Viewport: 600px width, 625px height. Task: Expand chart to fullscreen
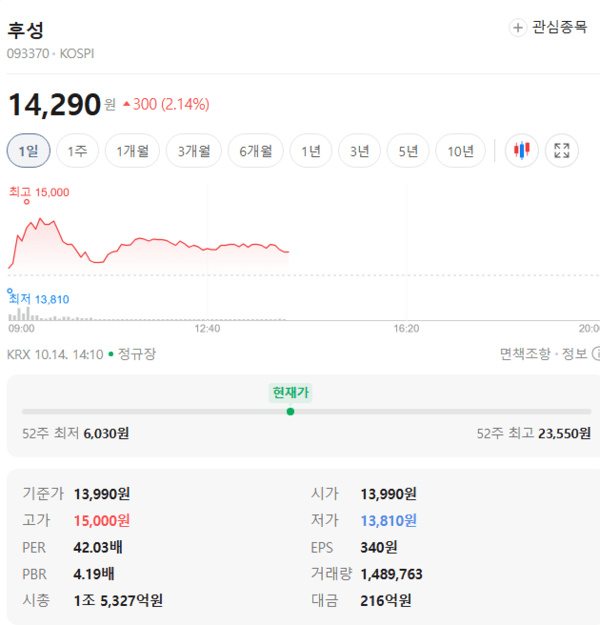[562, 151]
